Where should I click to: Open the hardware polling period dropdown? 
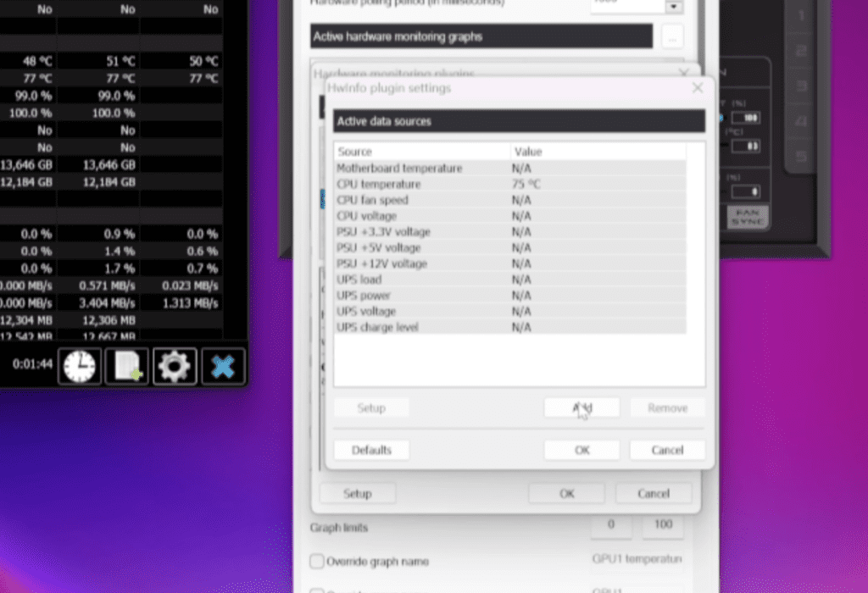point(674,7)
